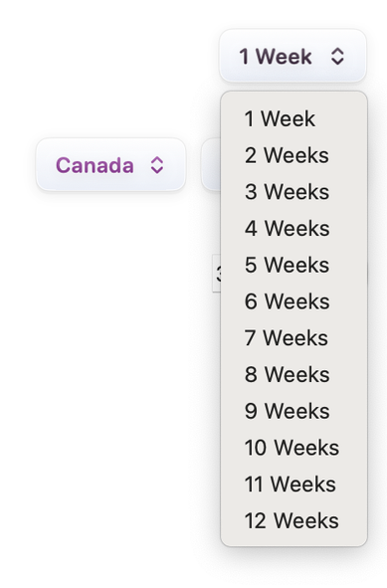
Task: Click the up-down chevrons next to 1 Week
Action: point(337,57)
